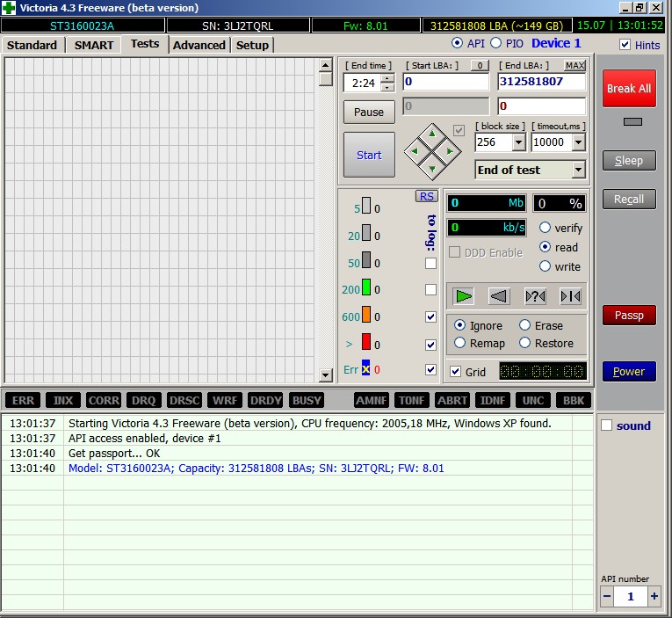Increase API number with plus button
The image size is (672, 618).
654,596
